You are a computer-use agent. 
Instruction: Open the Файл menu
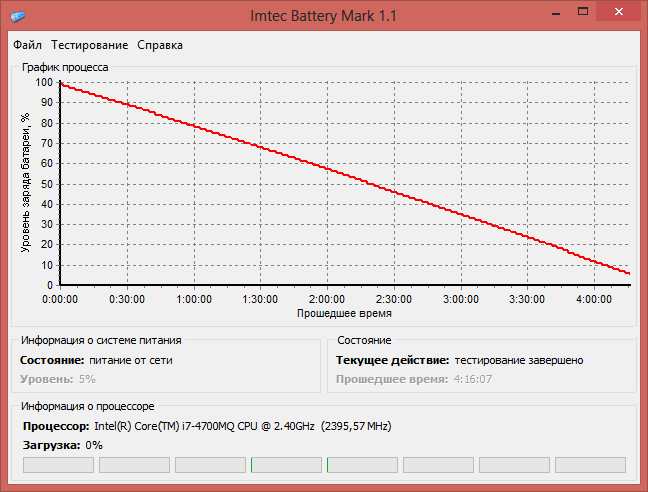(27, 45)
